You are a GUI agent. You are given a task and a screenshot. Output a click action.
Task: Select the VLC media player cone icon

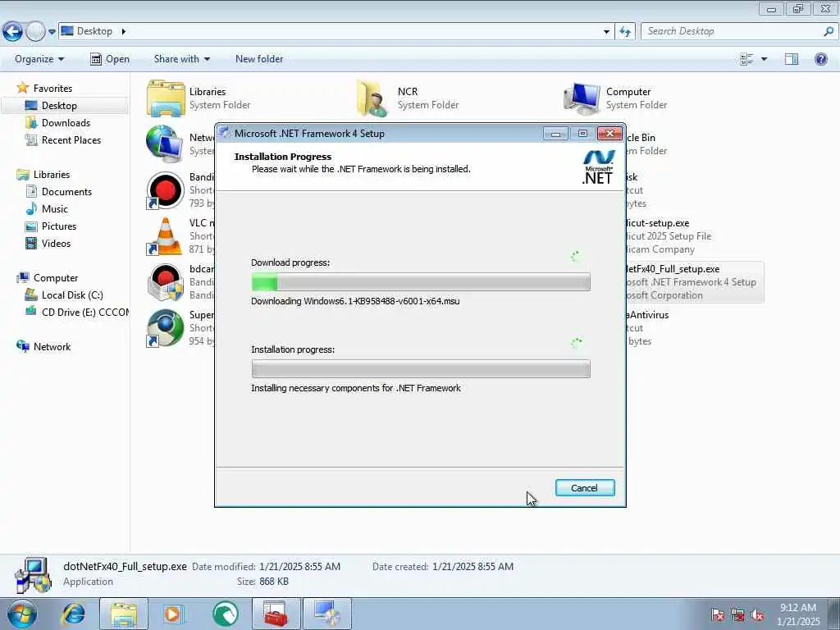pyautogui.click(x=165, y=236)
